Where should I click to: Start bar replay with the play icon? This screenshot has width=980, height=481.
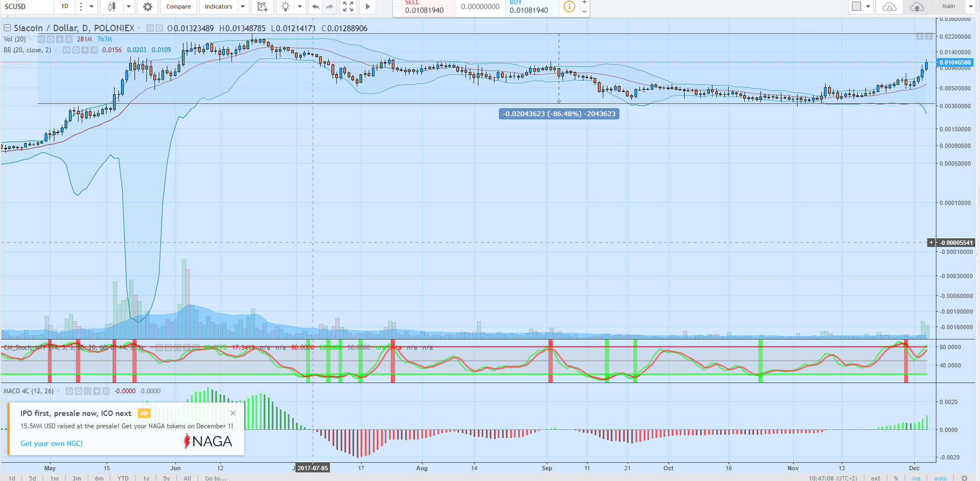click(x=368, y=6)
